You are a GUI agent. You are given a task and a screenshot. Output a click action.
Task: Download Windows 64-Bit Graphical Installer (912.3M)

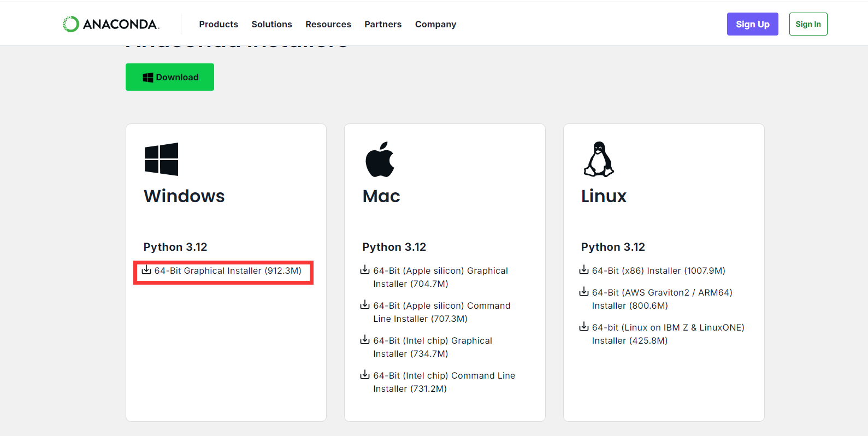coord(228,271)
